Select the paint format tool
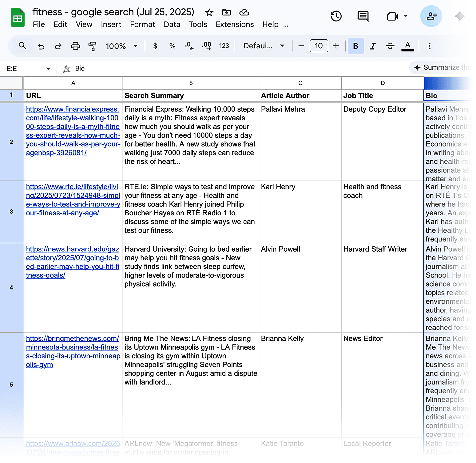476x463 pixels. coord(93,46)
